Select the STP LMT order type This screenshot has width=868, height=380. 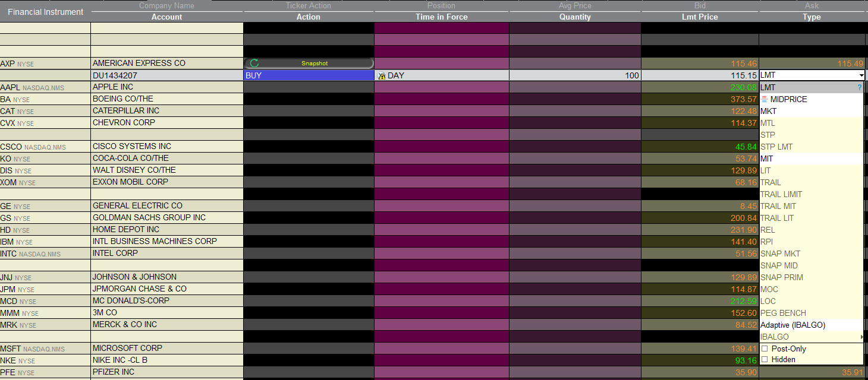(x=811, y=147)
